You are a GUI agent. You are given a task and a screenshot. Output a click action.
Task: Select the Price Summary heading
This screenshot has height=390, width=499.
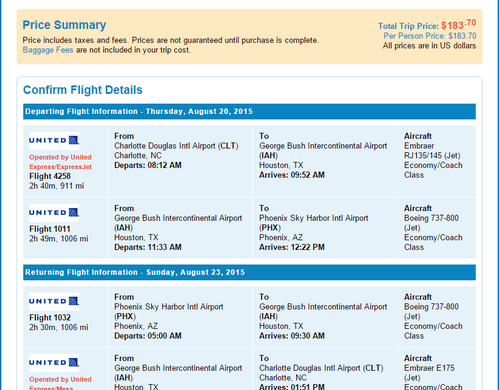point(64,25)
